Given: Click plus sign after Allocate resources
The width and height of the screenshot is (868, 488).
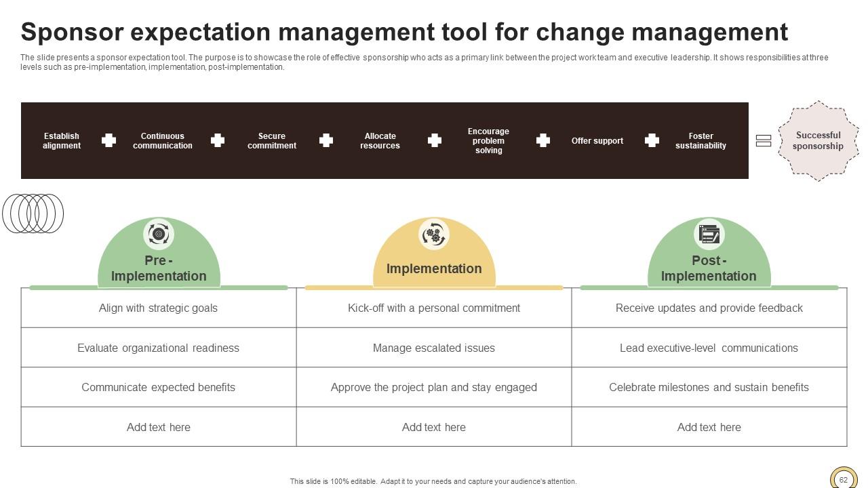Looking at the screenshot, I should coord(435,140).
